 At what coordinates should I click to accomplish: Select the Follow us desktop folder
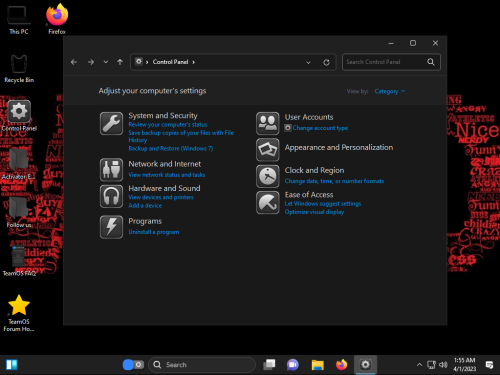pyautogui.click(x=19, y=213)
